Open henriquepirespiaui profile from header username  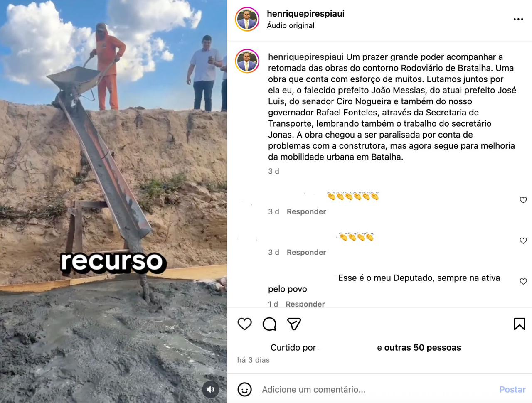(305, 14)
